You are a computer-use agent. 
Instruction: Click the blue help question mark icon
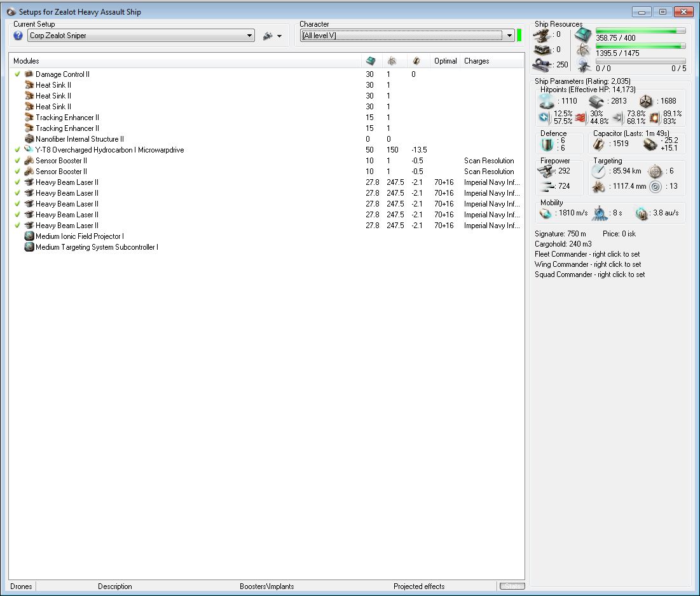pos(18,36)
